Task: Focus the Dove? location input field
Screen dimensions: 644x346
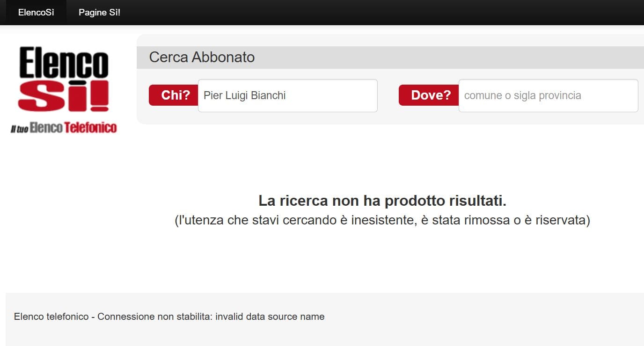Action: pyautogui.click(x=548, y=95)
